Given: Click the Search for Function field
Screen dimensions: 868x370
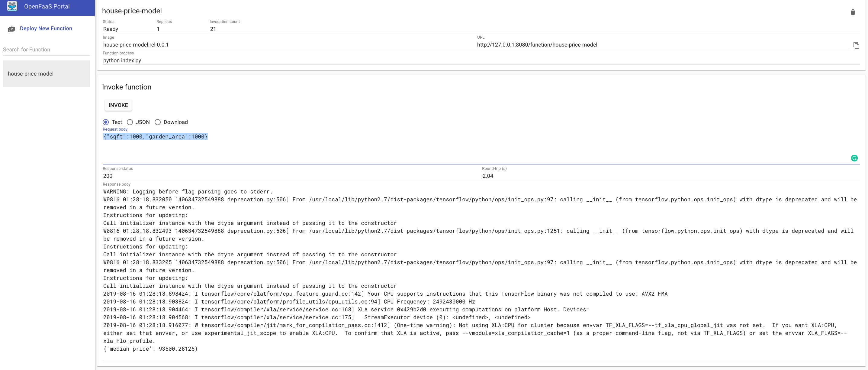Looking at the screenshot, I should [x=47, y=50].
